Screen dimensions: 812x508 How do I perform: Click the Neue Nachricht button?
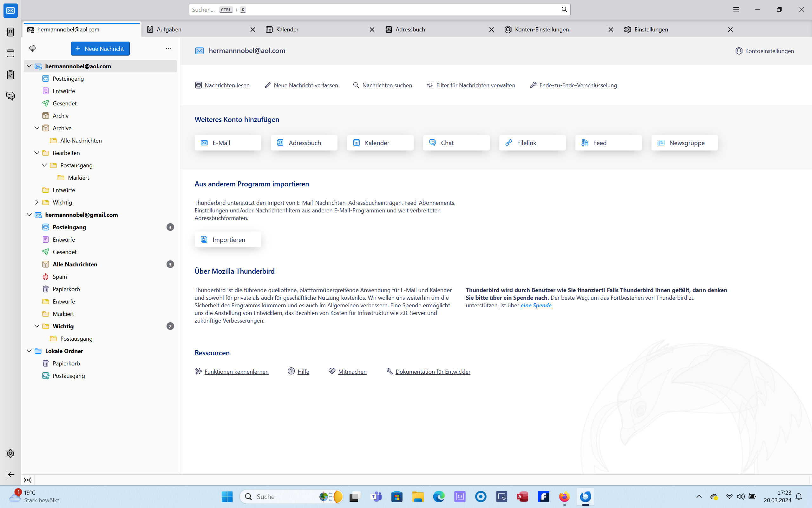coord(100,49)
